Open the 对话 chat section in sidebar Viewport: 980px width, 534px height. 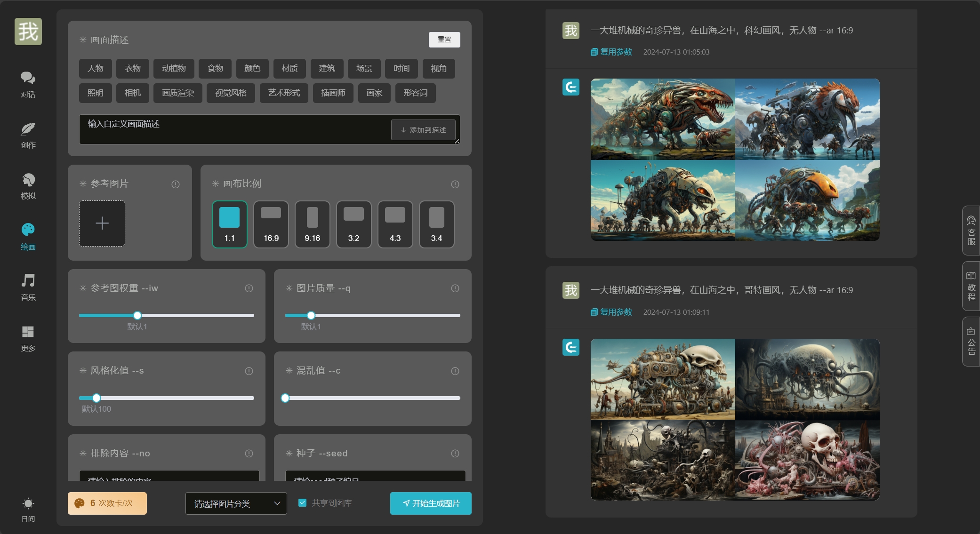click(28, 85)
